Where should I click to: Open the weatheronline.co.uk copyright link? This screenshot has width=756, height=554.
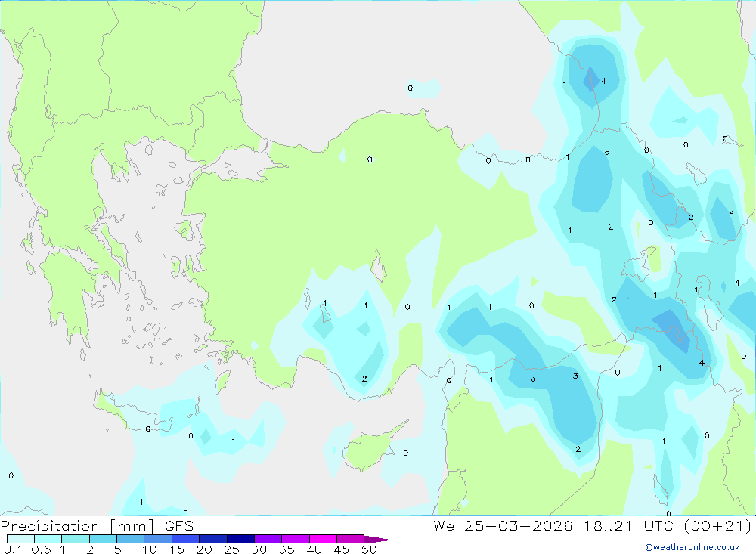pos(692,547)
